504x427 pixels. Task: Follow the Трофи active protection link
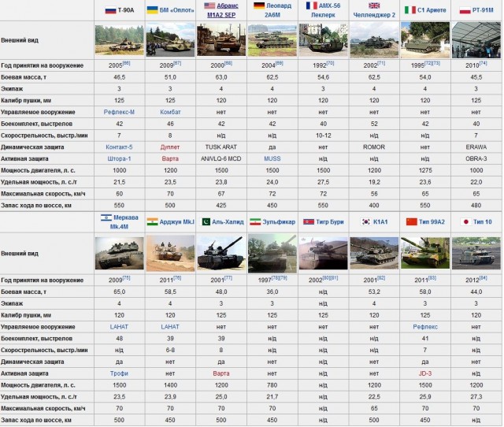coord(119,373)
